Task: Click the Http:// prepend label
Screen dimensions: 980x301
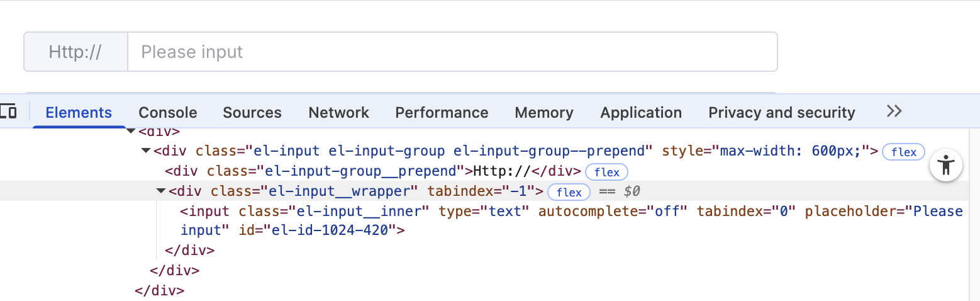Action: (75, 52)
